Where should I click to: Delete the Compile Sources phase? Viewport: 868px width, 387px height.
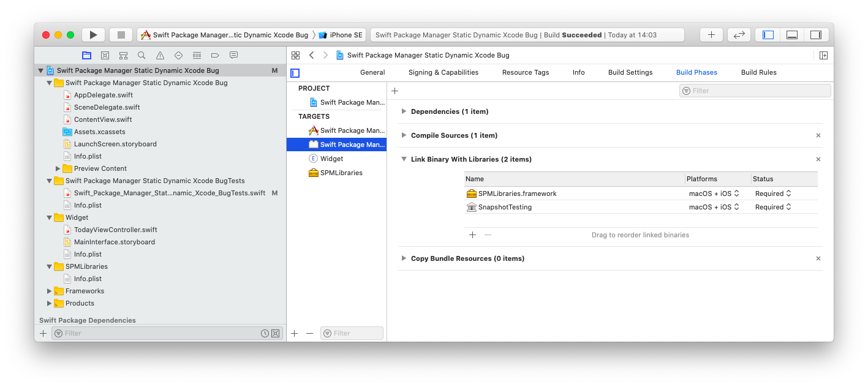coord(818,135)
